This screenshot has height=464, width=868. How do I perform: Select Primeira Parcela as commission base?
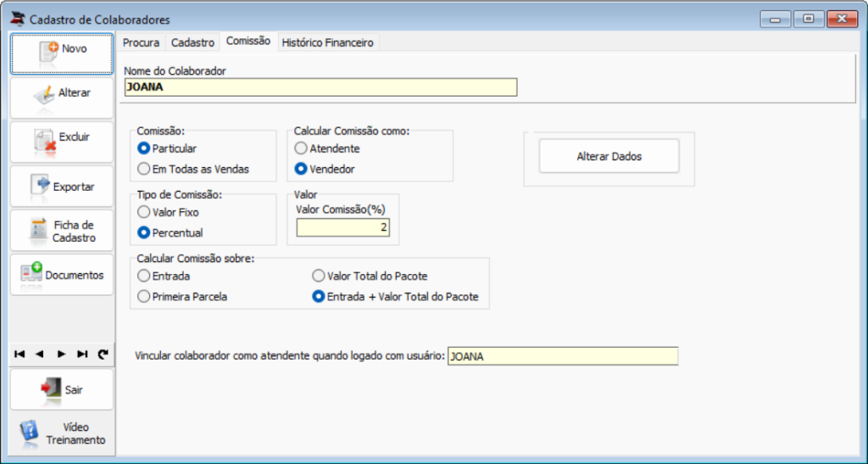pyautogui.click(x=182, y=296)
